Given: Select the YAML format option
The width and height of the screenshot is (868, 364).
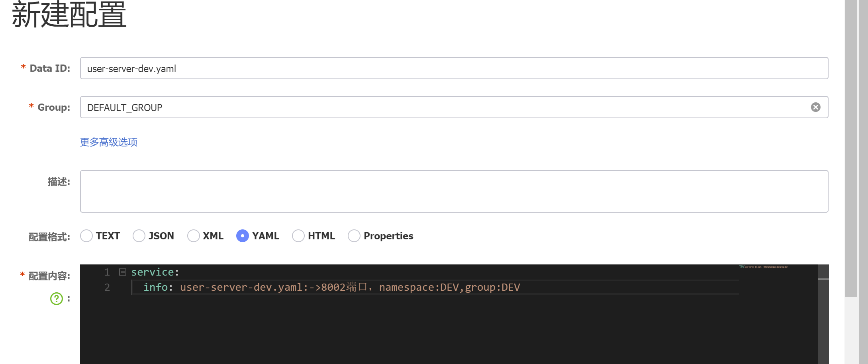Looking at the screenshot, I should (243, 236).
